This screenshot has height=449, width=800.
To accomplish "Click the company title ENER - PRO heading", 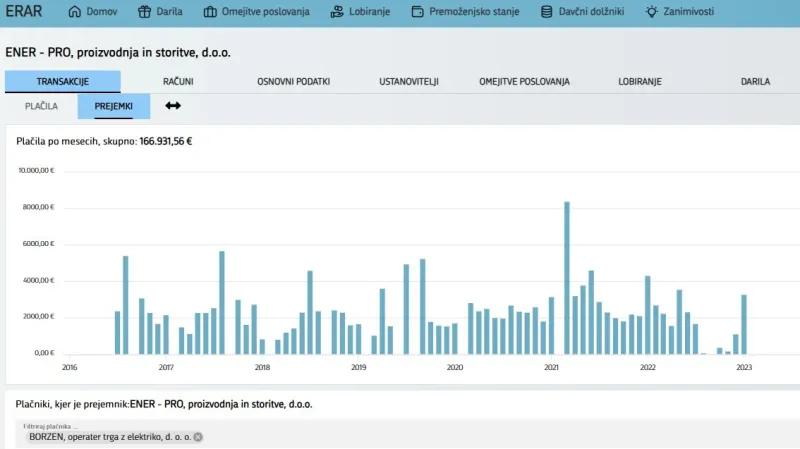I will tap(118, 53).
